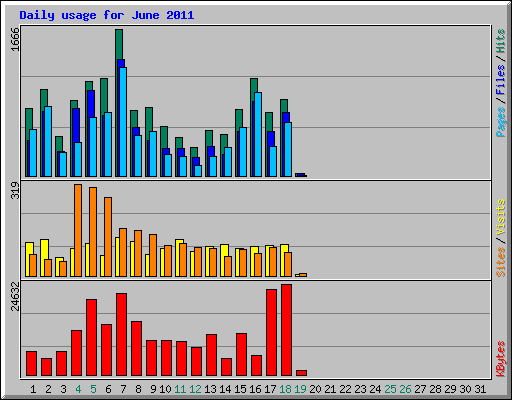
Task: Click day label 31 on the x-axis
Action: [480, 389]
